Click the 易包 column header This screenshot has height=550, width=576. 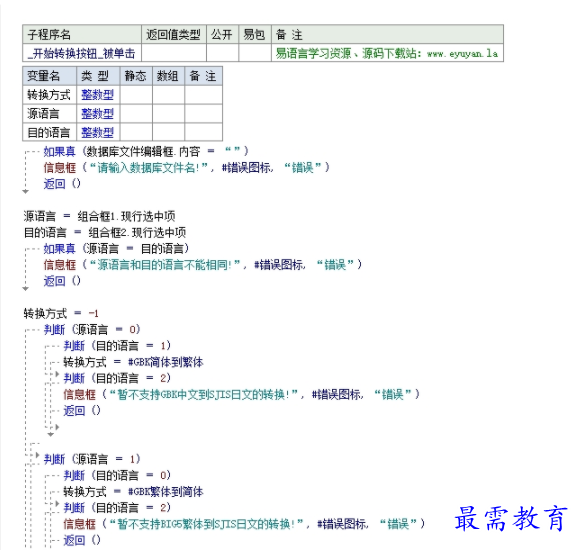[255, 35]
